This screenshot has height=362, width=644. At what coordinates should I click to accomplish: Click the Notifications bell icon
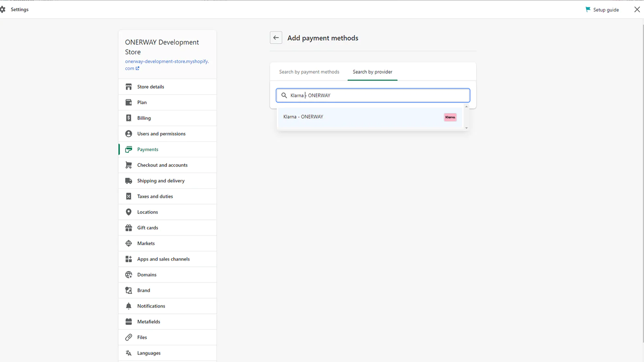tap(129, 306)
